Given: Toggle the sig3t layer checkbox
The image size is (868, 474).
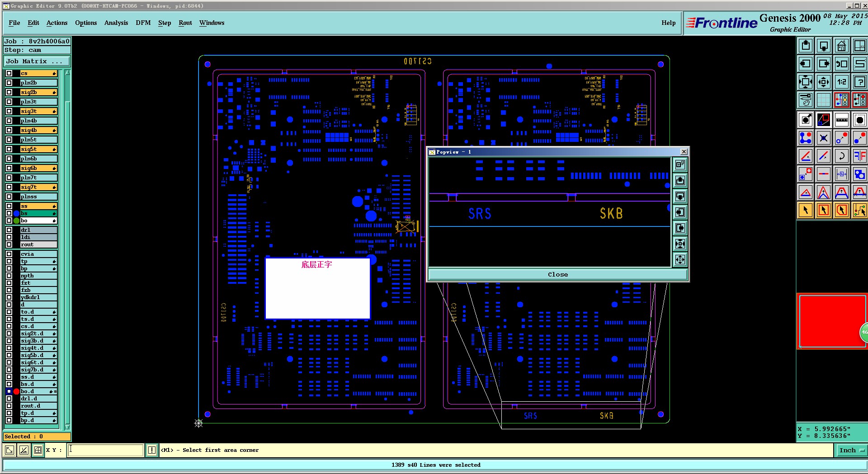Looking at the screenshot, I should point(9,111).
